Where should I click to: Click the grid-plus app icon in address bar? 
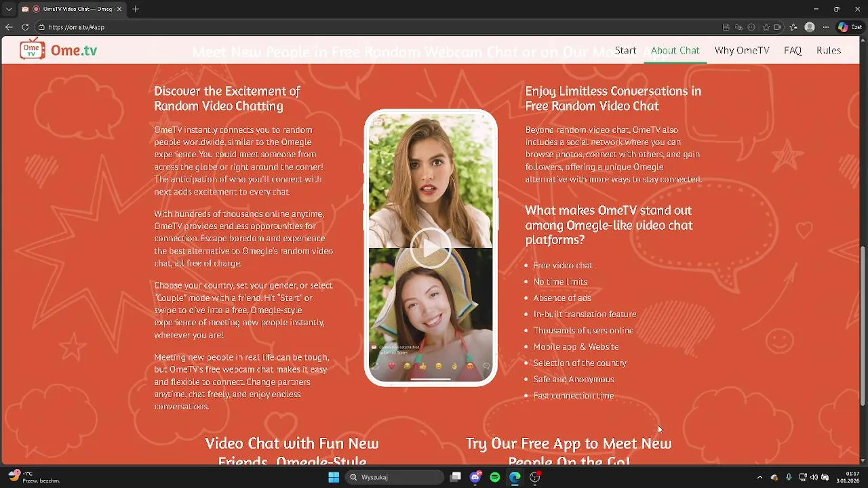(x=726, y=27)
